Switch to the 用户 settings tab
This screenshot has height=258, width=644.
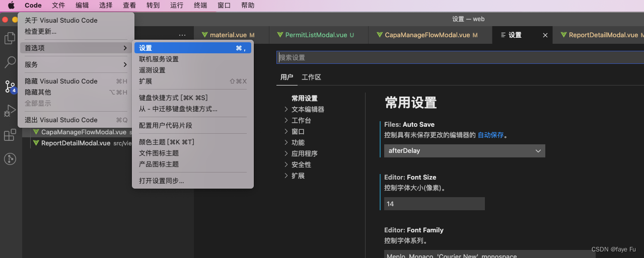[x=287, y=77]
